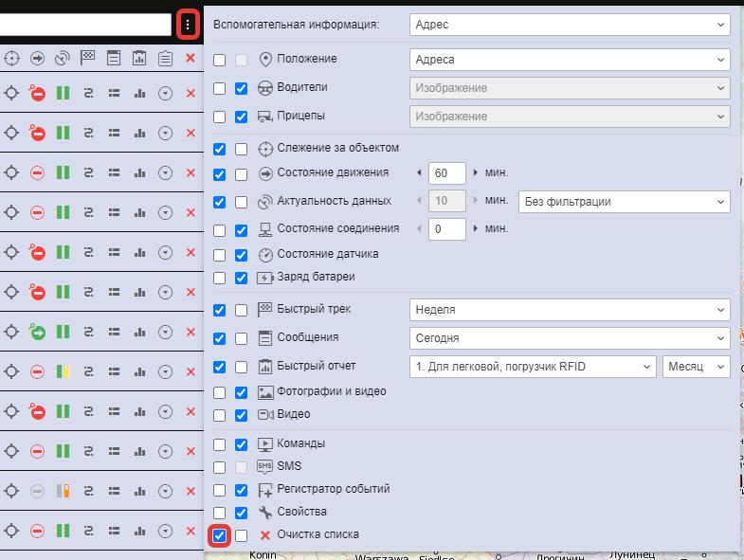Uncheck the second checkbox for Состояние соединения
Screen dimensions: 744x560
(241, 230)
